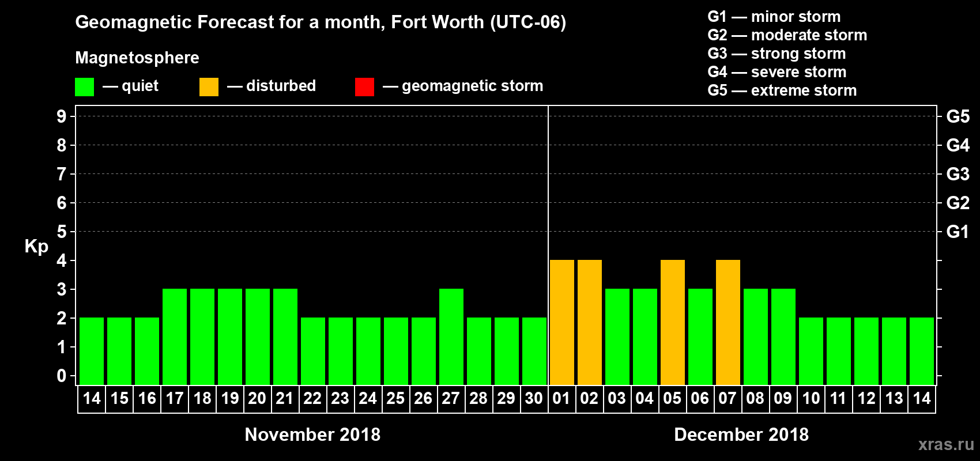This screenshot has width=980, height=461.
Task: Select the November 27 bar
Action: (x=451, y=337)
